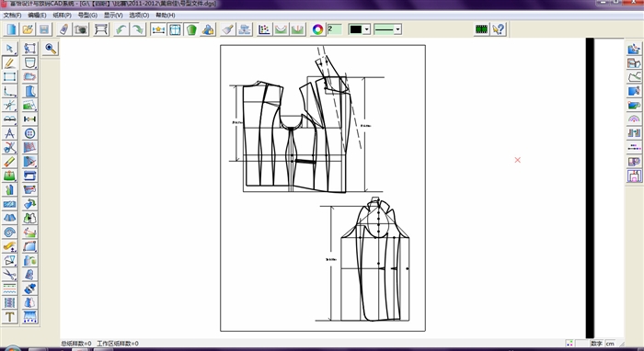Select the zoom magnifier tool

(51, 49)
